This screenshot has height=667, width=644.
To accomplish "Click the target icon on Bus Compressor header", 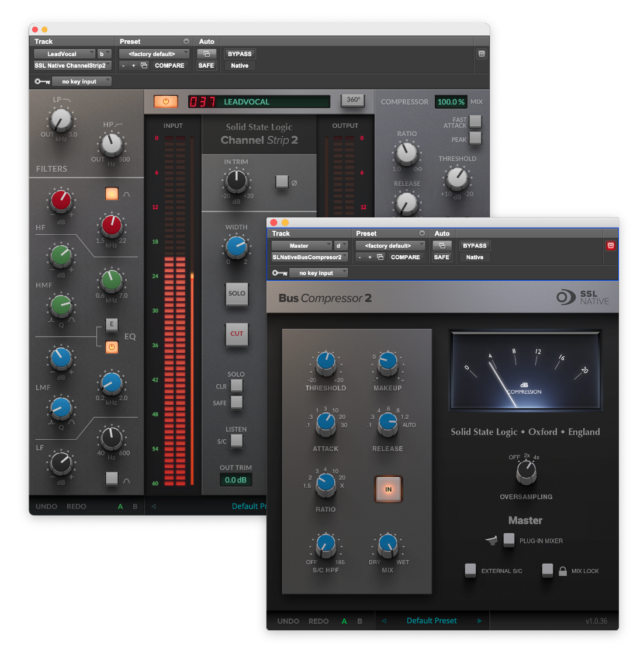I will (611, 246).
